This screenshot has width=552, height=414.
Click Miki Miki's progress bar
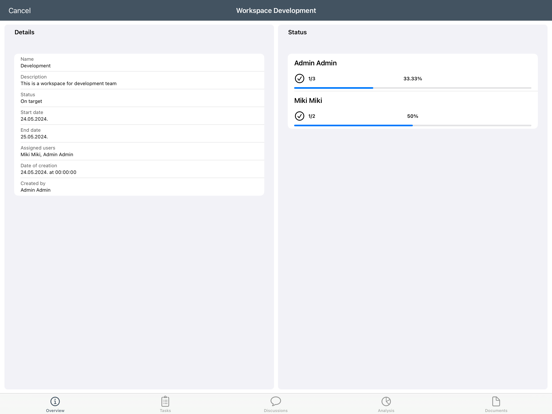click(413, 125)
